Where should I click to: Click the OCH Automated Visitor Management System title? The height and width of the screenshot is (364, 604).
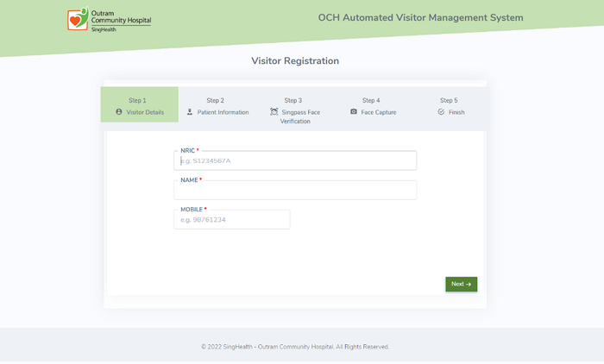tap(421, 18)
